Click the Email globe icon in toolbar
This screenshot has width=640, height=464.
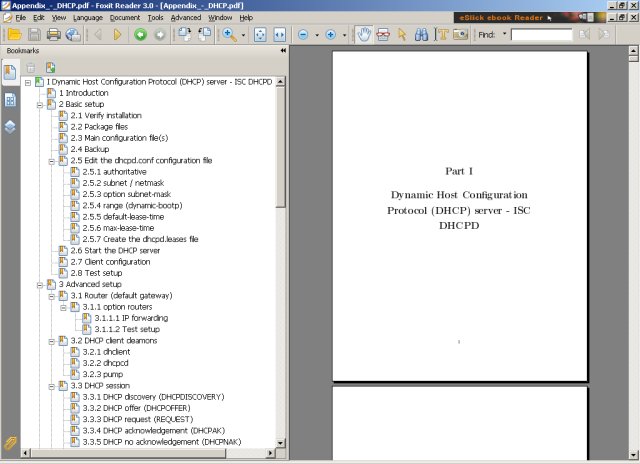pos(73,35)
